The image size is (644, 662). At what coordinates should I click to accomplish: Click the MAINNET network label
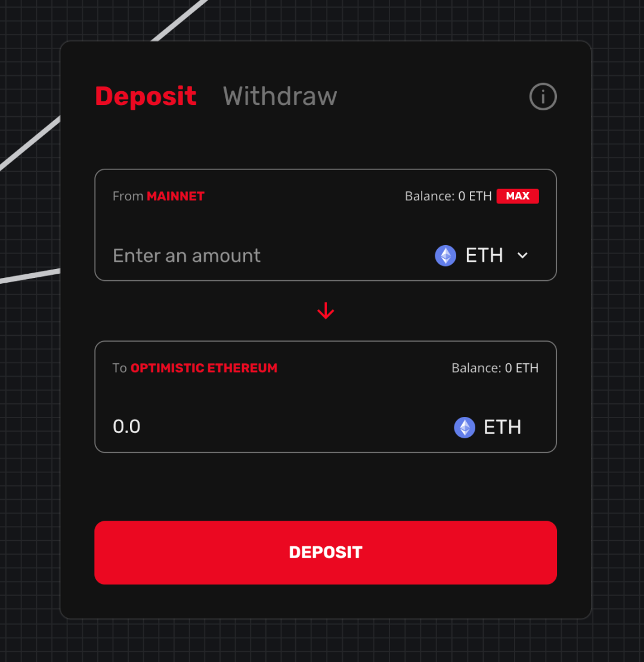[x=175, y=196]
